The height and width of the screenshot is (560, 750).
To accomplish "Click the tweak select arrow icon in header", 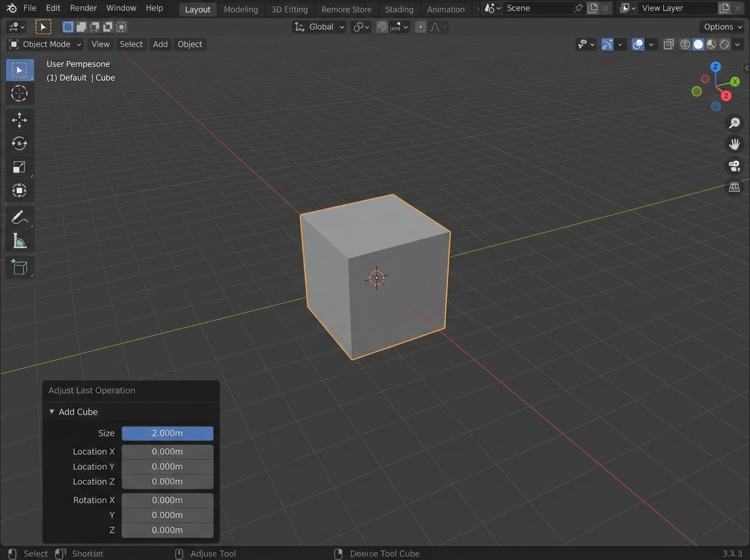I will 43,27.
